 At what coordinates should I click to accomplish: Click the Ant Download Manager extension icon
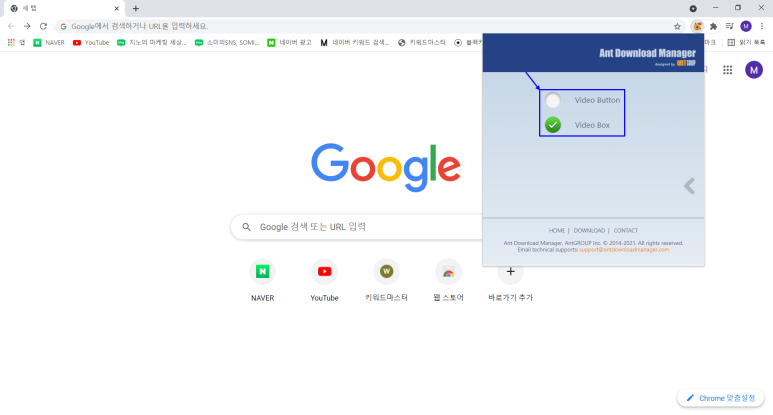pos(697,26)
